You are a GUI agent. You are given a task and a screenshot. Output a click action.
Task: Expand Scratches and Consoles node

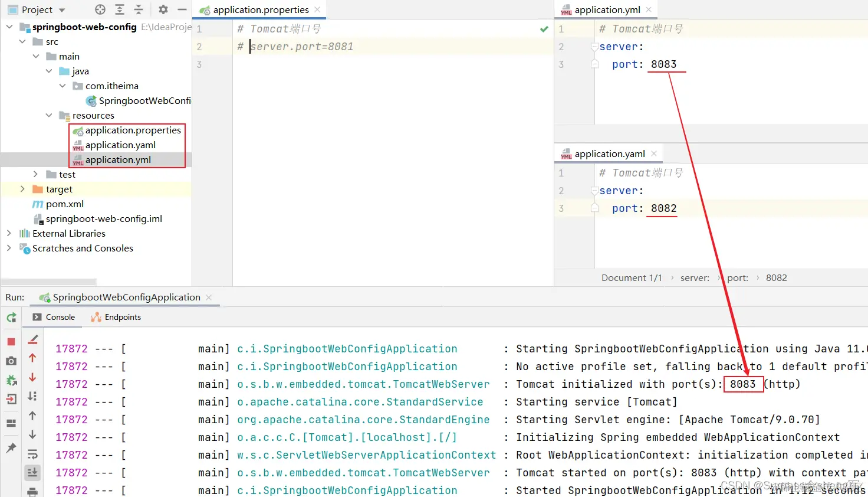click(x=9, y=248)
